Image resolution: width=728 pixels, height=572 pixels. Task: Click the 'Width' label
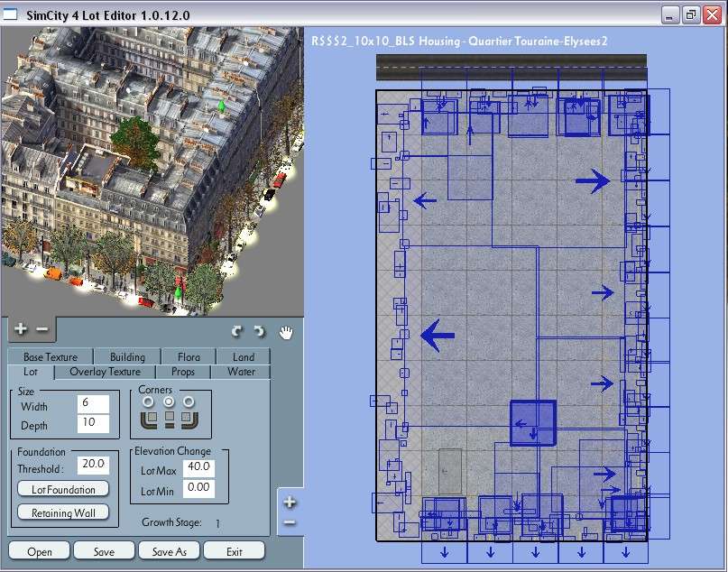(x=34, y=407)
